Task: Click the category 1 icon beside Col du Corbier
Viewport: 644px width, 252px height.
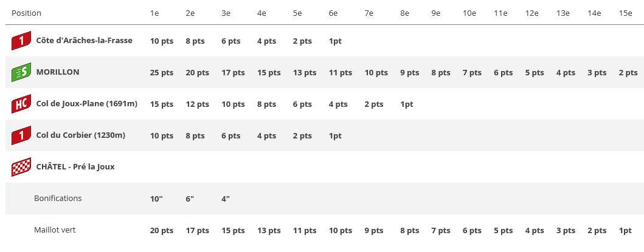Action: pyautogui.click(x=21, y=136)
